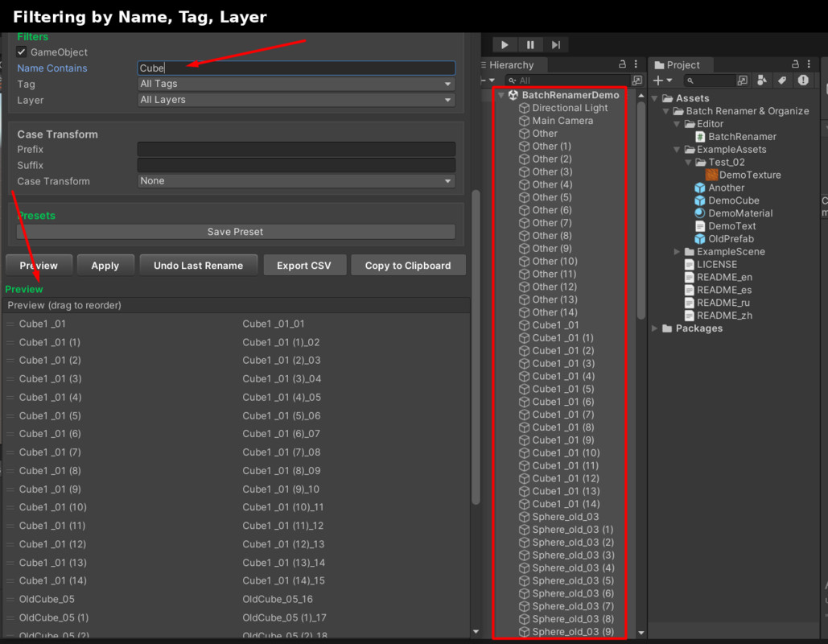Open the search window icon in Project
The height and width of the screenshot is (644, 828).
[743, 80]
